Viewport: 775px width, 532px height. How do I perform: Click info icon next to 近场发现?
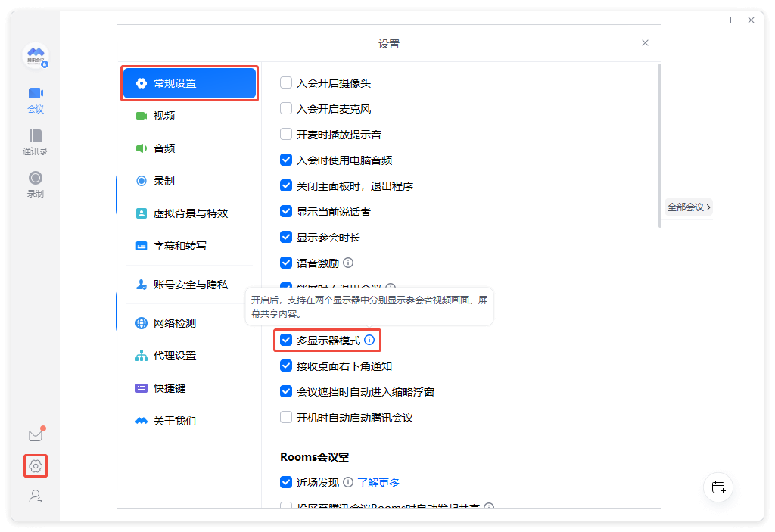[348, 482]
